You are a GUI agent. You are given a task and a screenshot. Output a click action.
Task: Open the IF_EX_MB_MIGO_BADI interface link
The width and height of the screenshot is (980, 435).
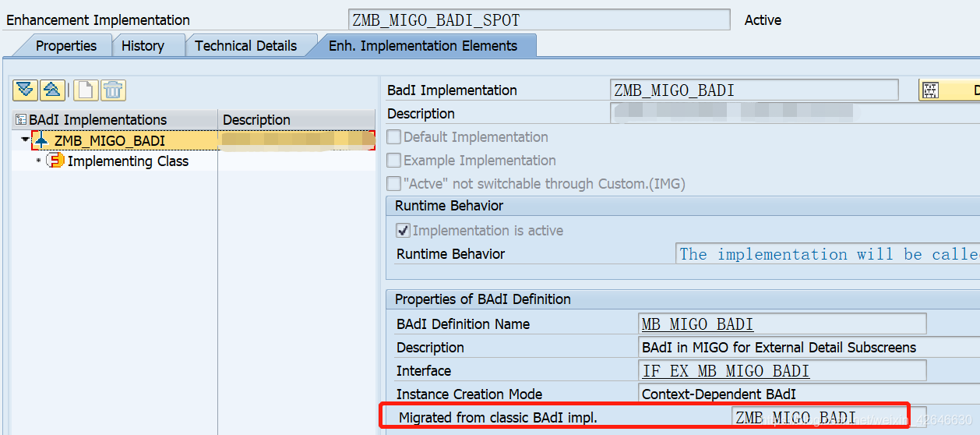tap(725, 371)
